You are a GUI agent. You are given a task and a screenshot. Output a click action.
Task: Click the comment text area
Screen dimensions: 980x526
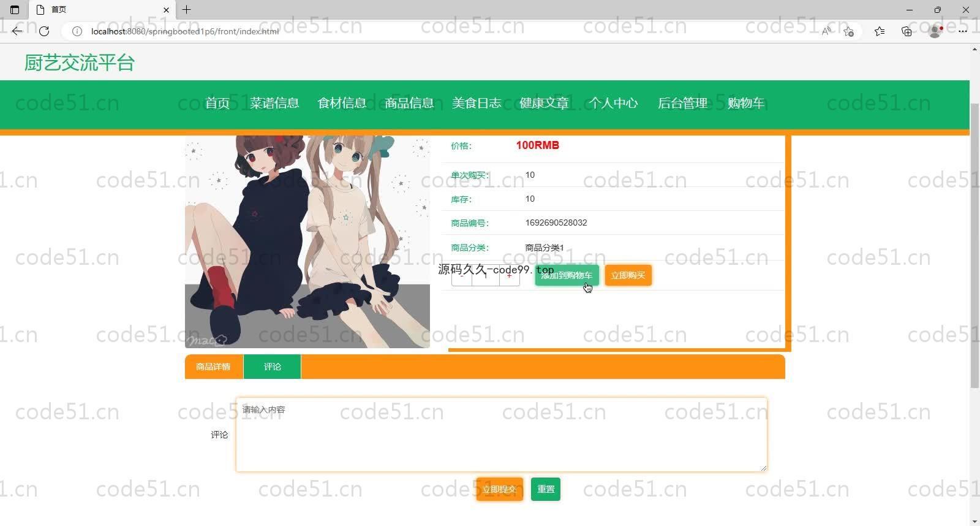[x=502, y=435]
